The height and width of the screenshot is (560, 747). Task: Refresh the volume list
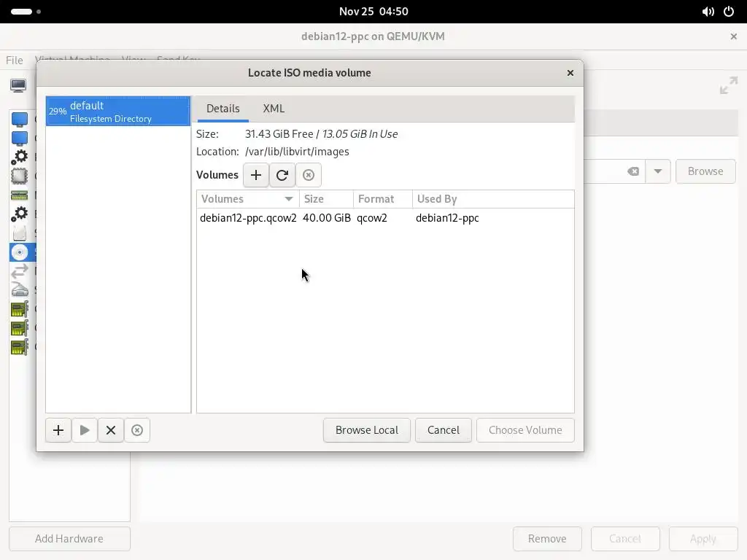(282, 175)
